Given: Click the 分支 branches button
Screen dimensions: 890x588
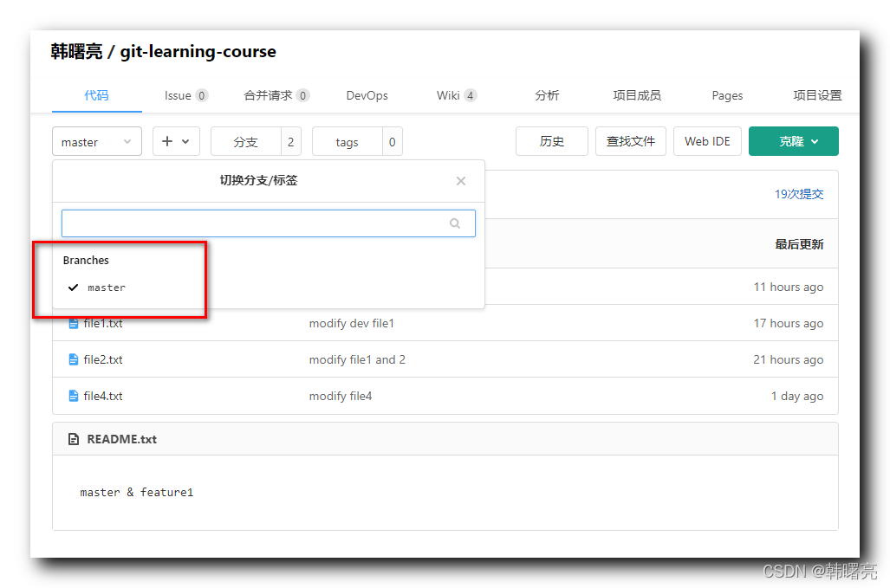Looking at the screenshot, I should point(246,141).
